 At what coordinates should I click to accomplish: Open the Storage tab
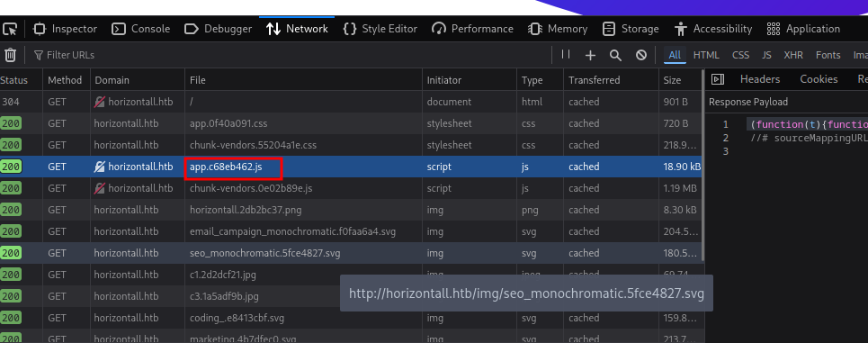coord(631,29)
